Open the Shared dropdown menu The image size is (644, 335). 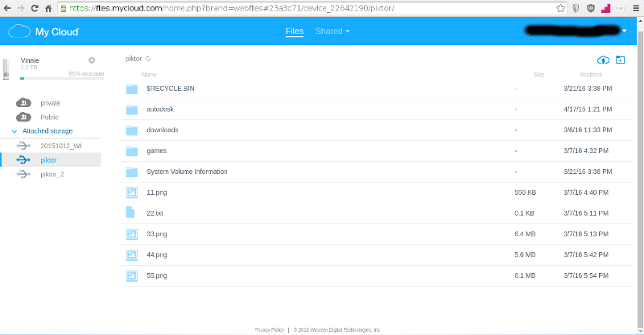(332, 31)
